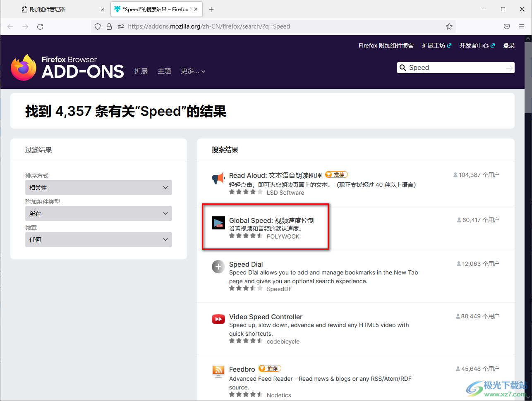Click the 45,648 个用户 count

tap(478, 369)
